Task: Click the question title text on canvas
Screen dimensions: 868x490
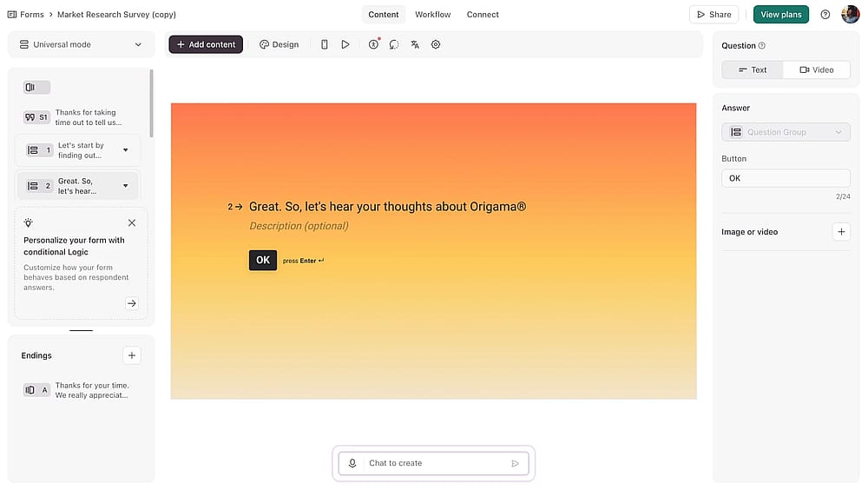Action: 387,207
